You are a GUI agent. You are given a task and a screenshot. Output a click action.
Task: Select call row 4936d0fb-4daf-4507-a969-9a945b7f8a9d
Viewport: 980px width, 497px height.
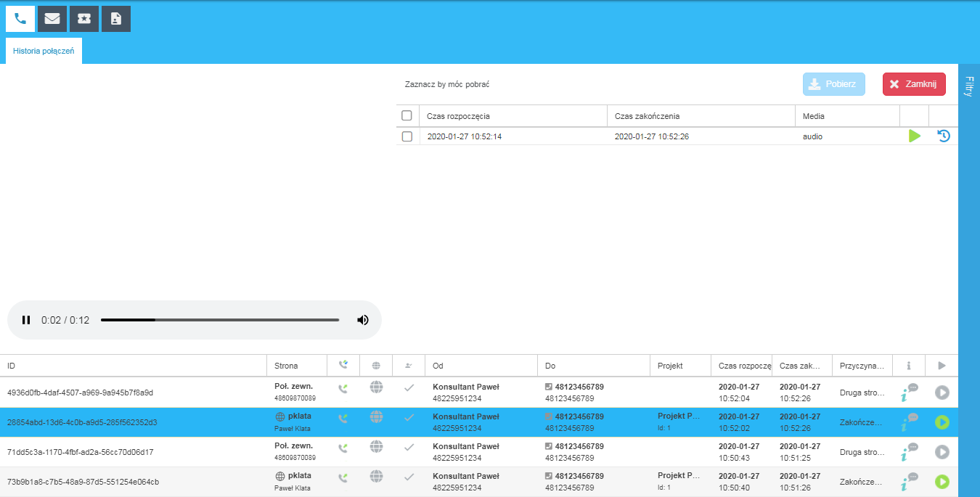click(479, 393)
